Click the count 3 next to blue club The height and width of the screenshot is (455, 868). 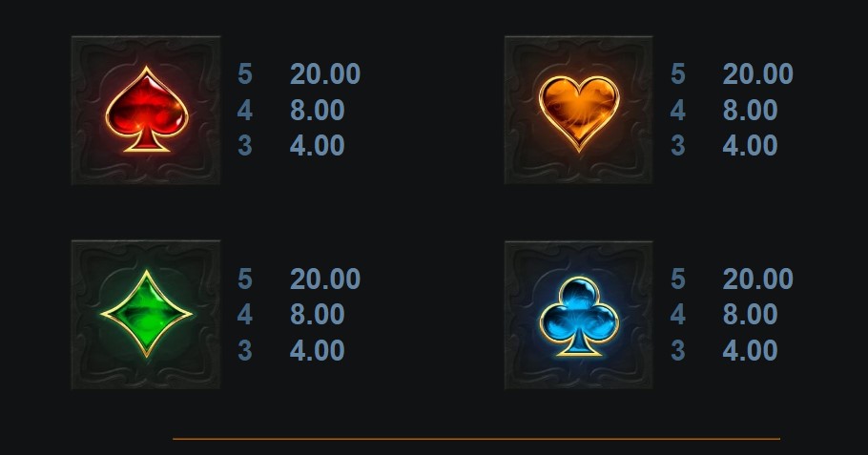click(677, 350)
